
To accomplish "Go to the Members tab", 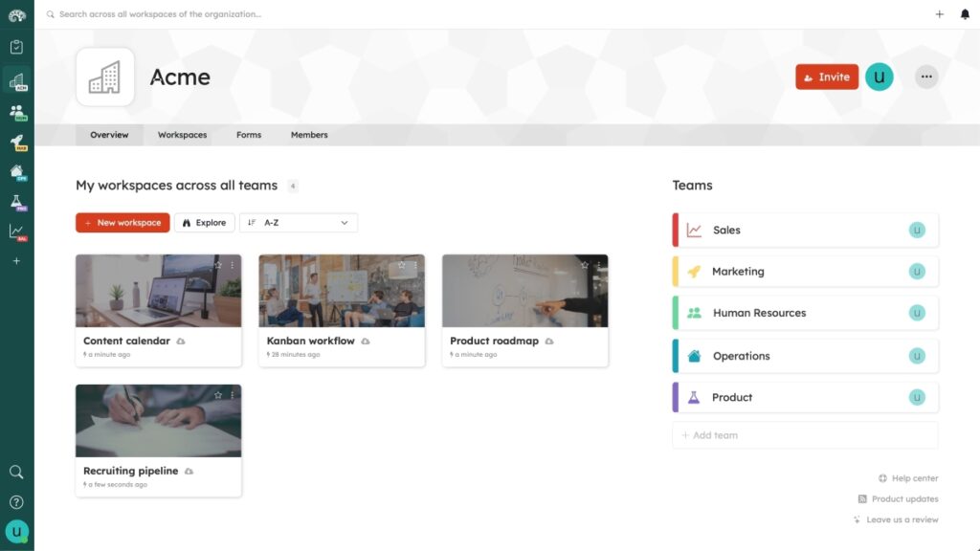I will pyautogui.click(x=309, y=135).
